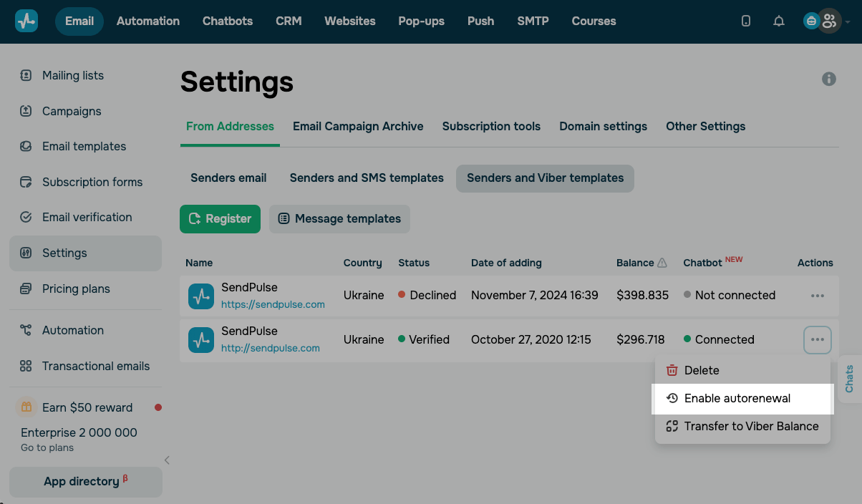
Task: Switch to the Domain settings tab
Action: point(604,127)
